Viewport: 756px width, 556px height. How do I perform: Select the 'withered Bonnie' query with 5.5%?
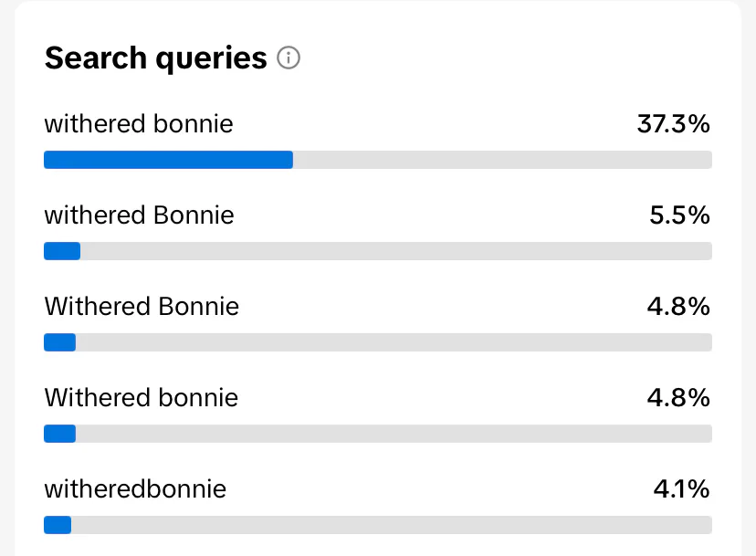pyautogui.click(x=139, y=215)
